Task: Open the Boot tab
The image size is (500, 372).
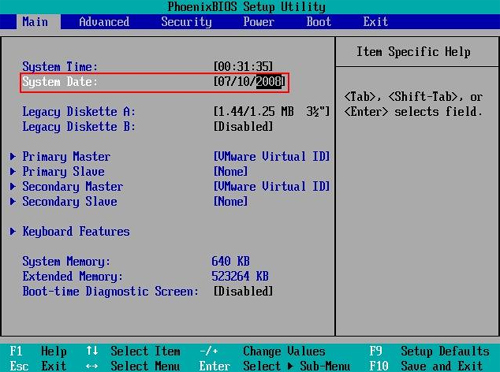Action: pos(319,22)
